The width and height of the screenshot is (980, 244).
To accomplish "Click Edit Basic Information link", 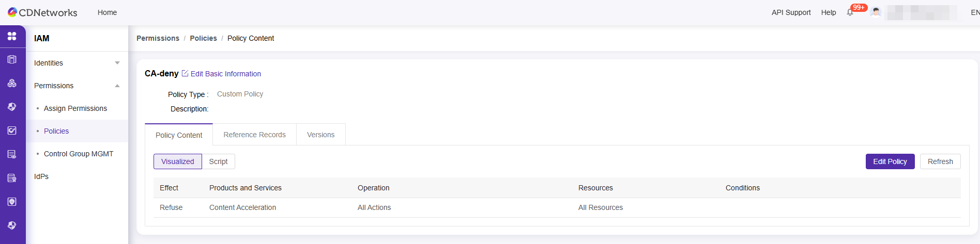I will click(226, 74).
